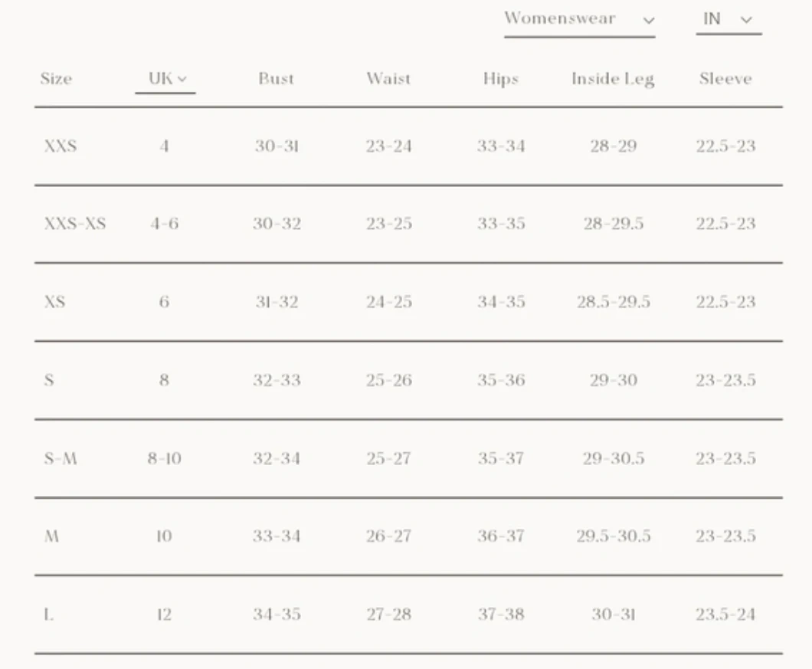The image size is (812, 669).
Task: Expand the UK size region dropdown
Action: [165, 79]
